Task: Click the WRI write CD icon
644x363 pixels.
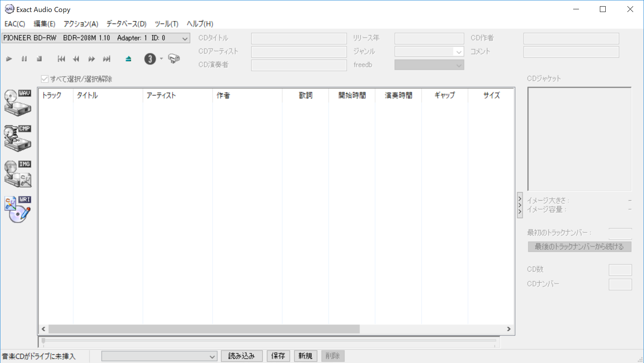Action: point(18,209)
